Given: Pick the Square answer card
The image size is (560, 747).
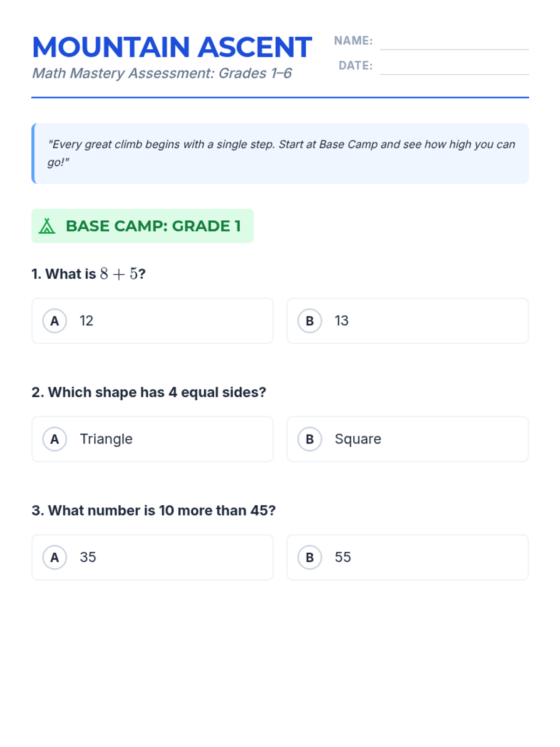Looking at the screenshot, I should coord(407,439).
